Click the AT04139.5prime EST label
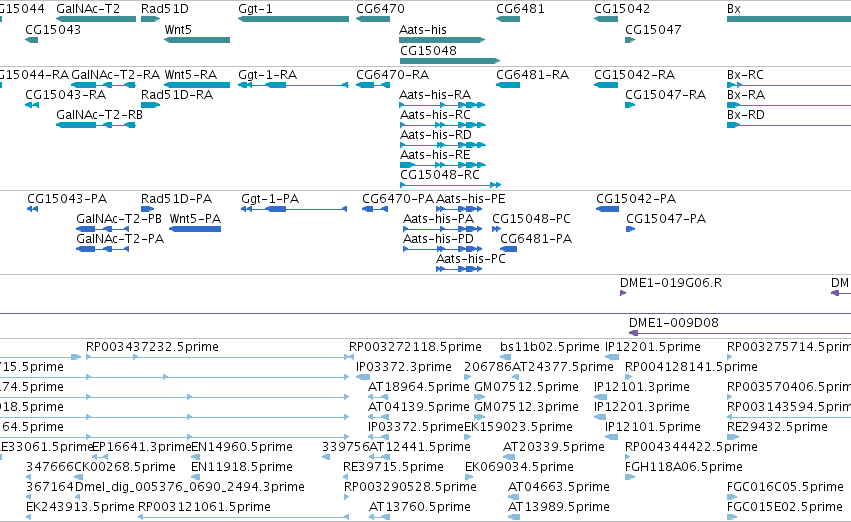851x522 pixels. pos(418,407)
